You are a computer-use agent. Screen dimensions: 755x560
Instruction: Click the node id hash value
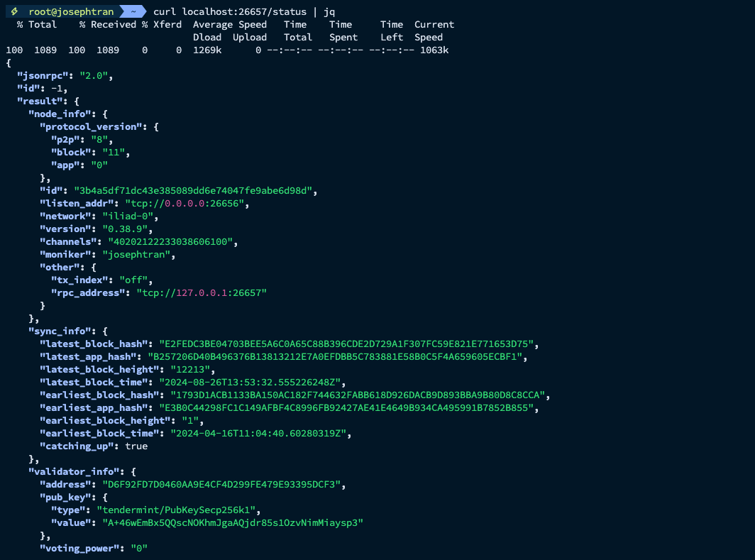pyautogui.click(x=194, y=191)
